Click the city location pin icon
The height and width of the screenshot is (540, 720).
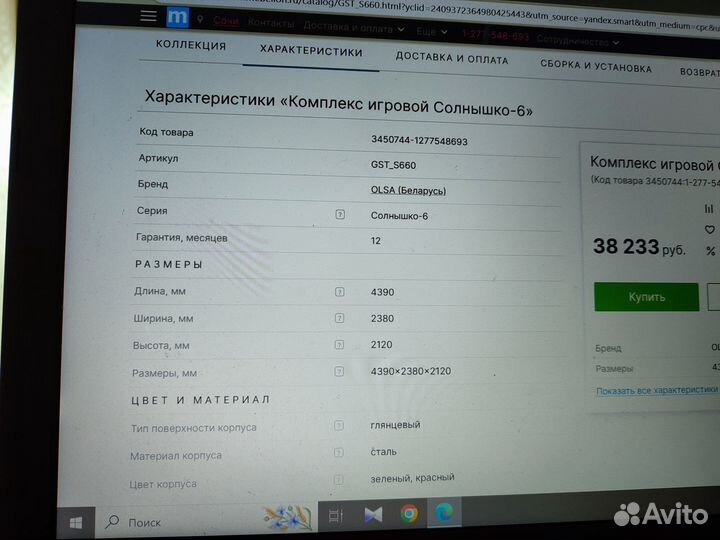coord(200,19)
